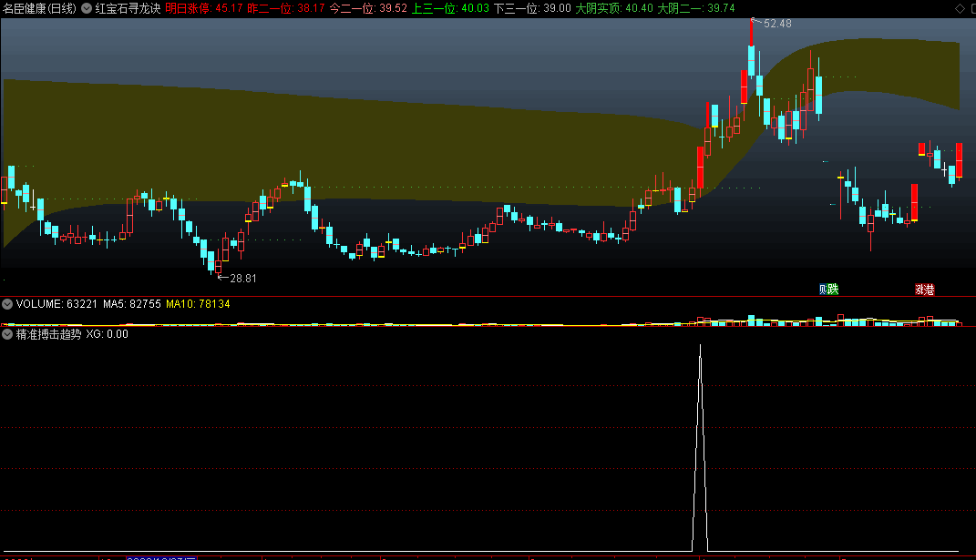Image resolution: width=976 pixels, height=560 pixels.
Task: Click the MA5: 82755 label
Action: [132, 303]
